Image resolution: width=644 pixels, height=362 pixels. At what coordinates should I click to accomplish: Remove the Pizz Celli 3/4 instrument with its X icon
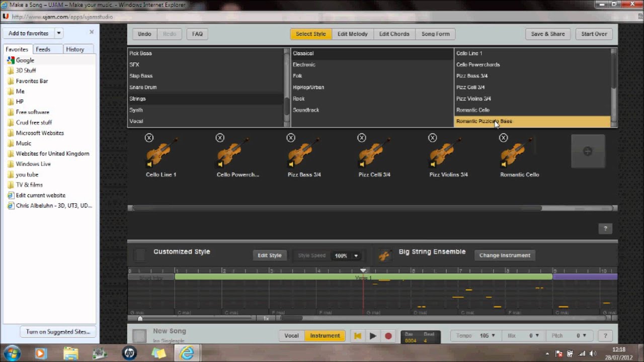coord(362,138)
